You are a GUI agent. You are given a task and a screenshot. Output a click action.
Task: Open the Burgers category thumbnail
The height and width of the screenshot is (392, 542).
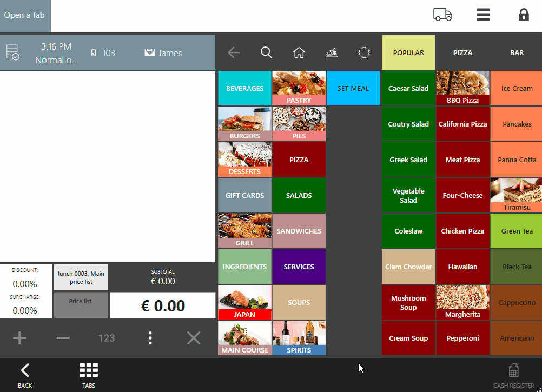point(244,123)
